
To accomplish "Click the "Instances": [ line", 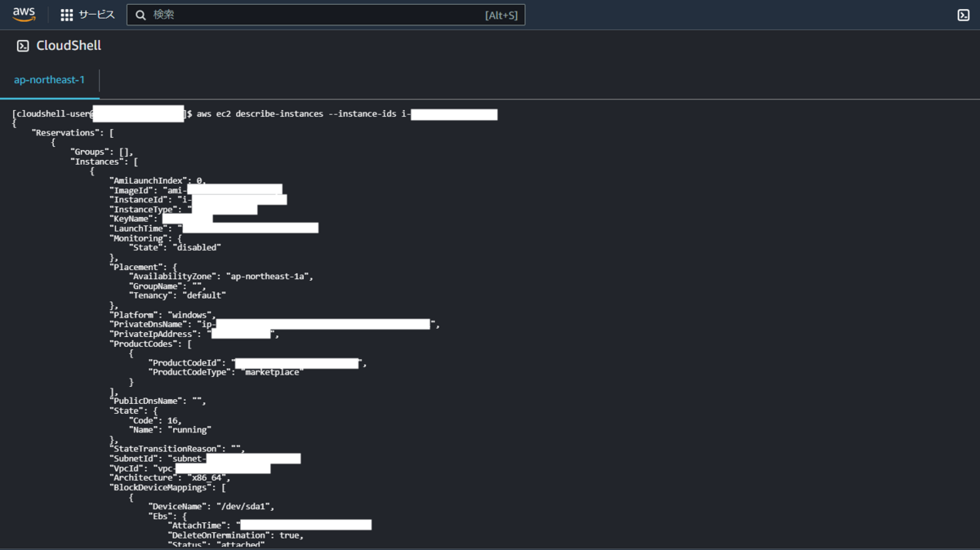I will [104, 162].
